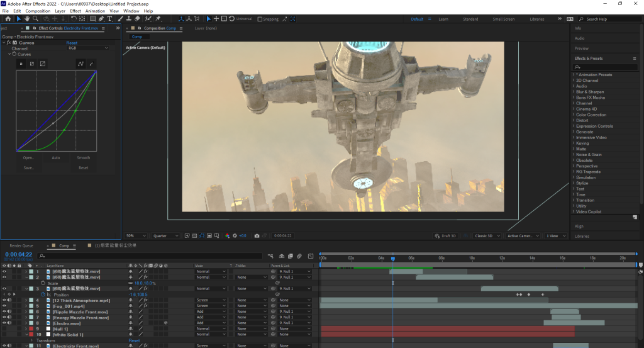Click the Auto button under the curve
Screen dimensions: 644x348
click(56, 158)
